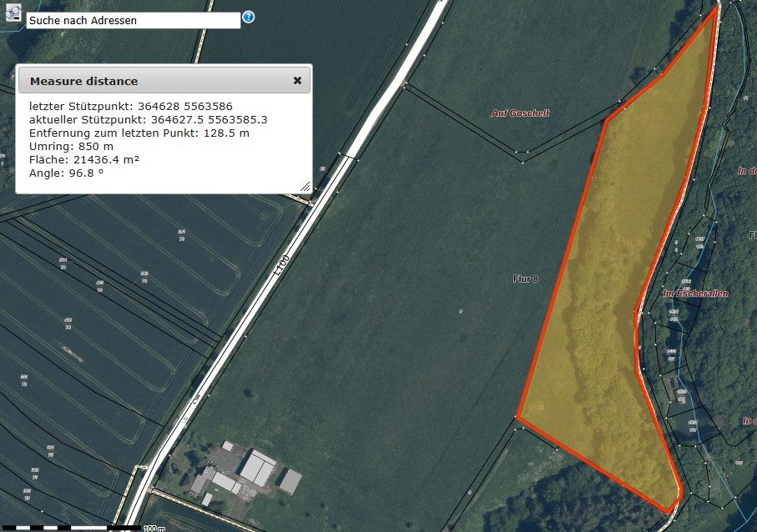Click the 'Angle: 96.8 °' result line
The image size is (757, 532).
[x=67, y=173]
